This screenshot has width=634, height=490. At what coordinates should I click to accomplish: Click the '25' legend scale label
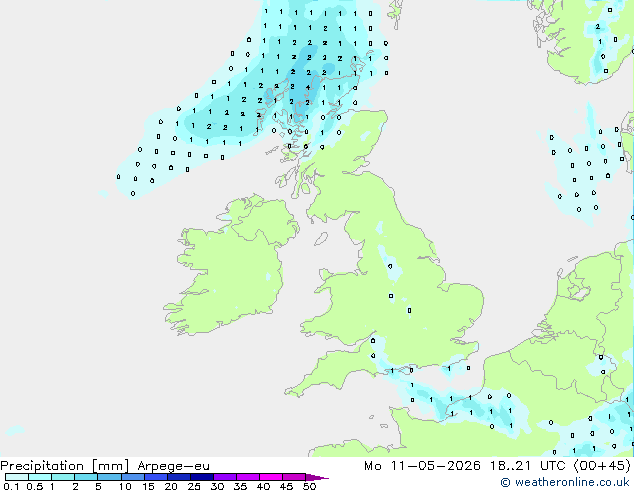(x=194, y=486)
